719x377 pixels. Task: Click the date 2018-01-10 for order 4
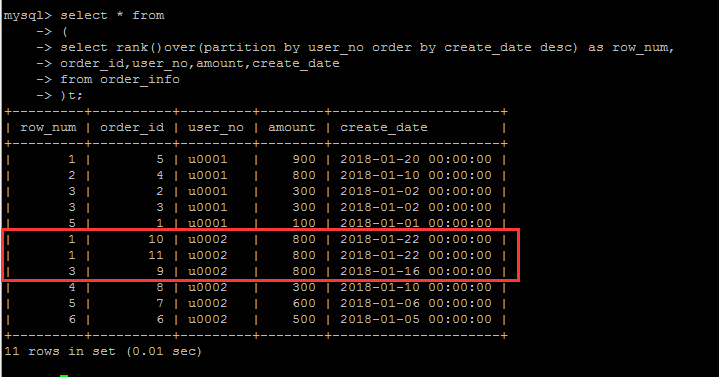tap(415, 176)
